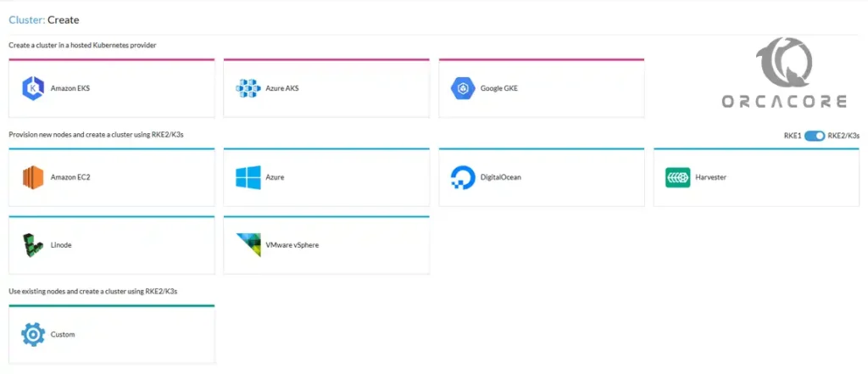
Task: Click the Linode logo icon
Action: click(x=33, y=245)
